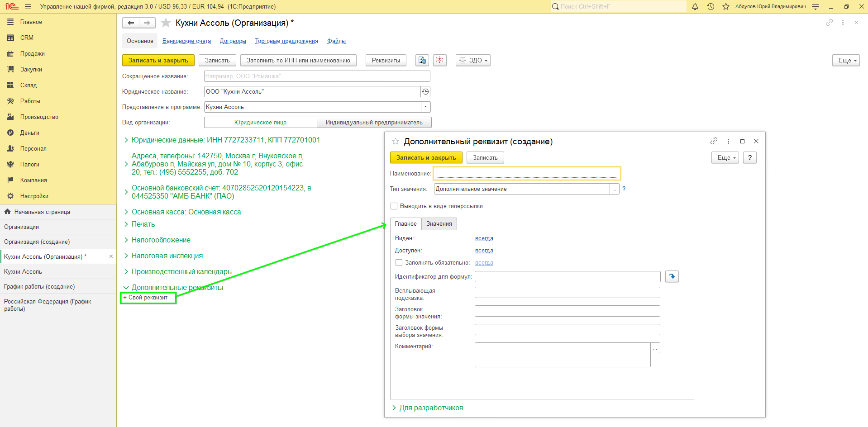Open the Представление в программе dropdown arrow
The width and height of the screenshot is (868, 427).
(x=425, y=107)
